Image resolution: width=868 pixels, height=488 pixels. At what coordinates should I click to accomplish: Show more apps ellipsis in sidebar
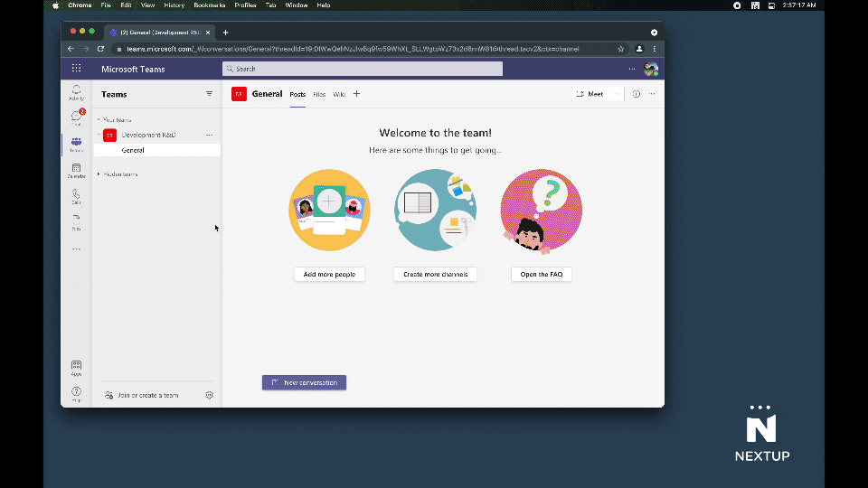[x=76, y=249]
